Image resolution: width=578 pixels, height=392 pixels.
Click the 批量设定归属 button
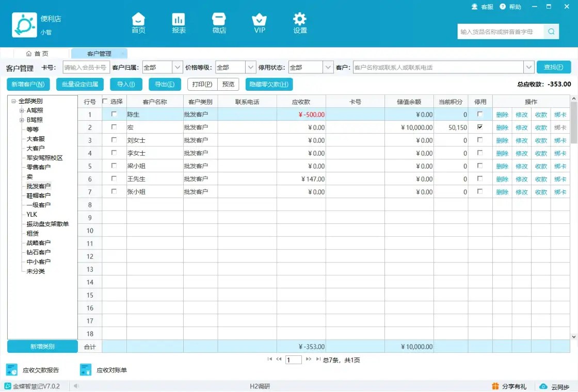(80, 84)
